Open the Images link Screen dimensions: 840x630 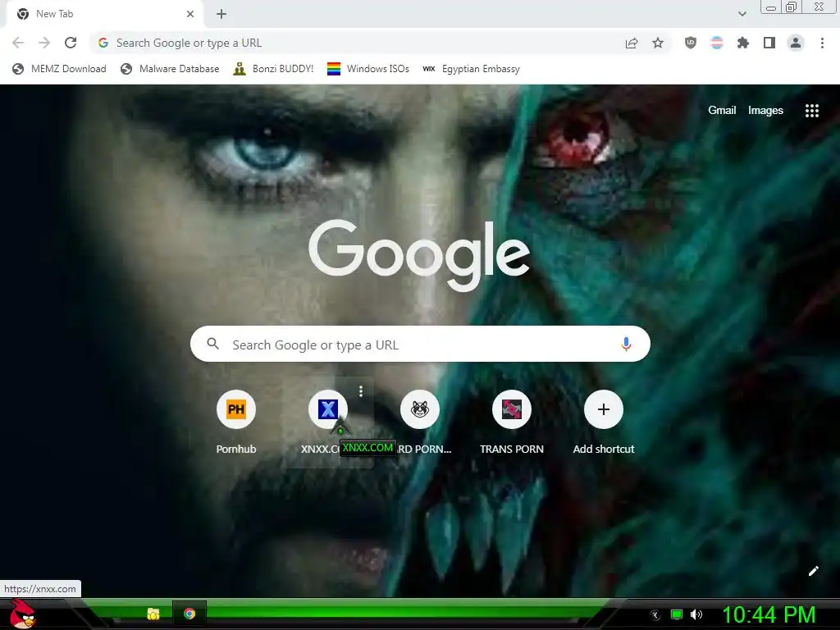point(765,111)
